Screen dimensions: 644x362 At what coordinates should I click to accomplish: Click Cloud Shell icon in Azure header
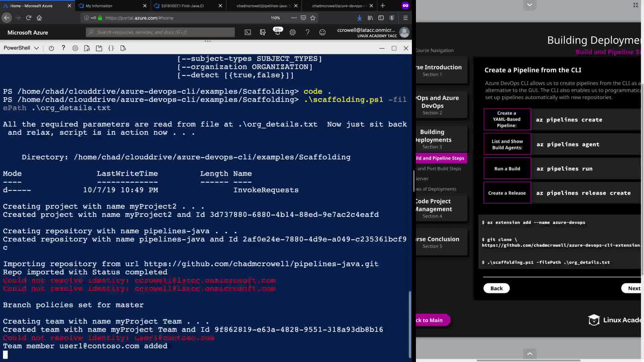pos(248,33)
